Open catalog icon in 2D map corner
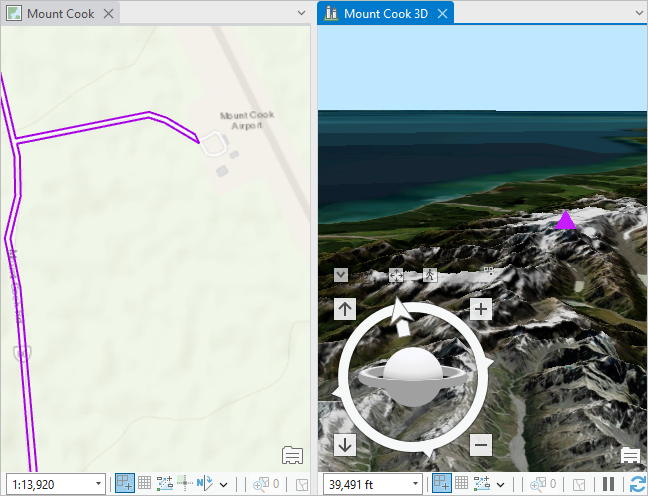648x496 pixels. (293, 456)
